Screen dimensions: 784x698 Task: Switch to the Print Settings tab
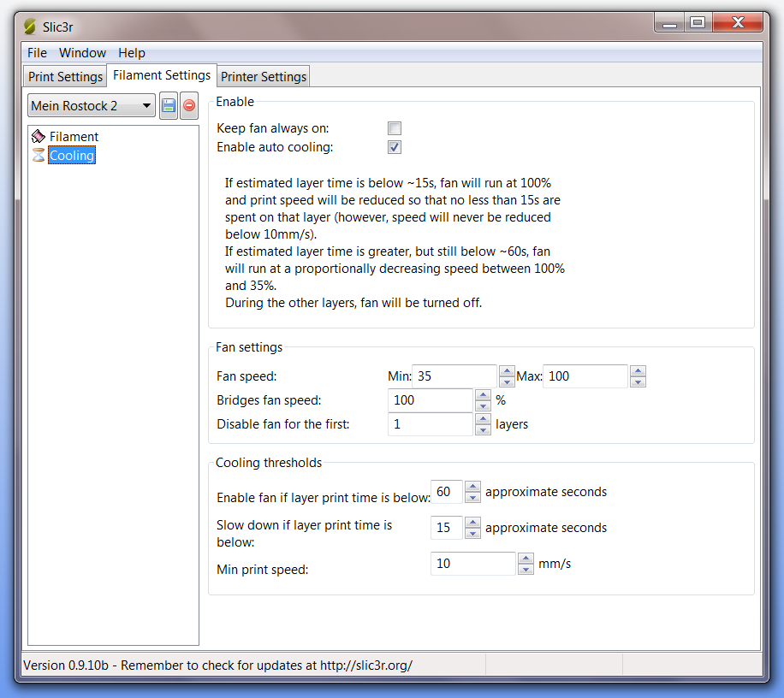[64, 76]
